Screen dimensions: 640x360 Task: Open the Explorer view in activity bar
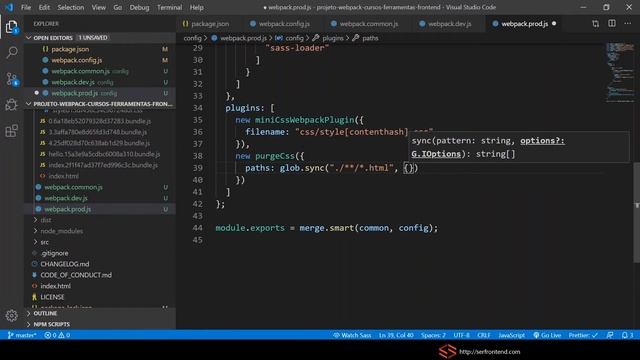click(11, 27)
